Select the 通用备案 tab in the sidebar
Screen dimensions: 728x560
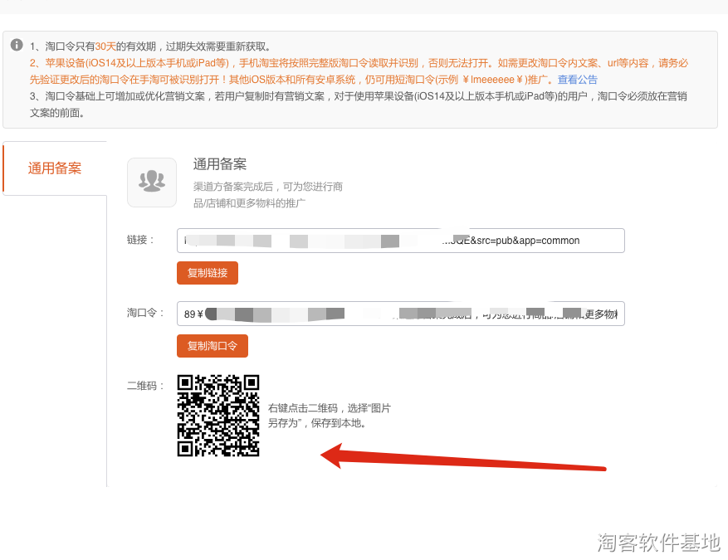point(55,168)
